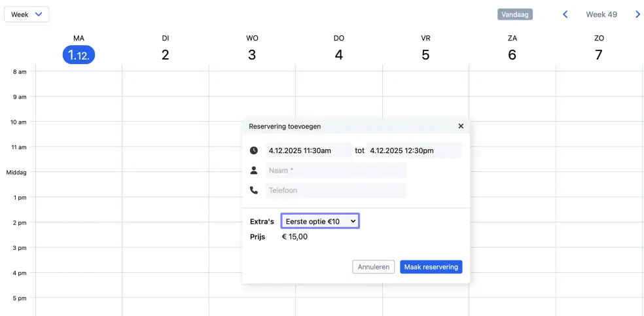Click the person icon beside Naam field
Viewport: 644px width, 316px height.
[x=254, y=171]
